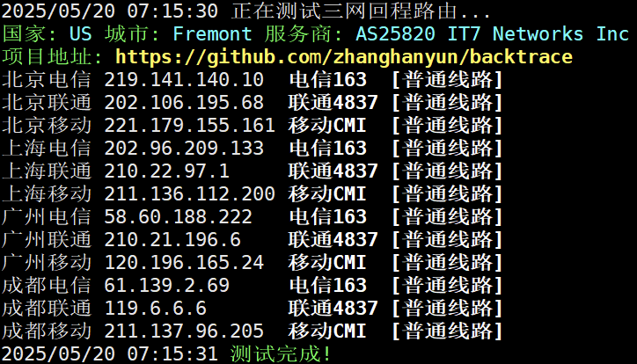Click [普通线路] in the 成都移动 row
Screen dimensions: 637x364
[447, 331]
